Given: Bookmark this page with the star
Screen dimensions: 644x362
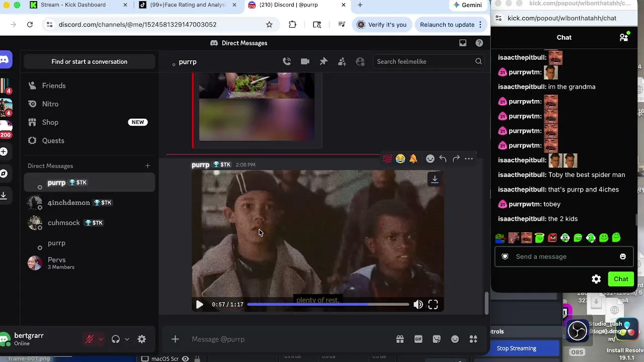Looking at the screenshot, I should point(269,25).
